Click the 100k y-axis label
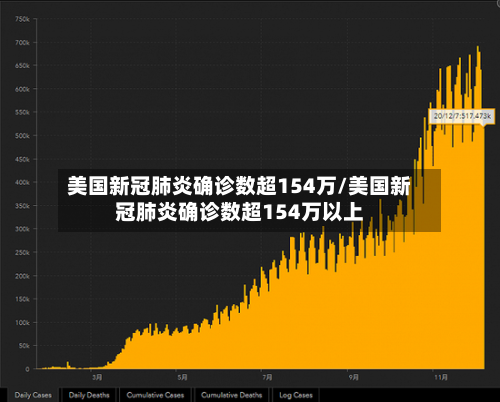500x402 pixels. click(22, 323)
